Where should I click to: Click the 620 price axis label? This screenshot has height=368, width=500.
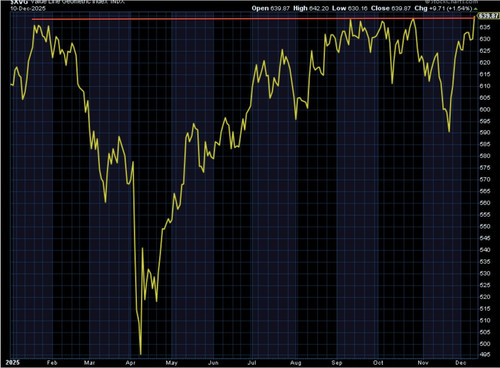485,63
